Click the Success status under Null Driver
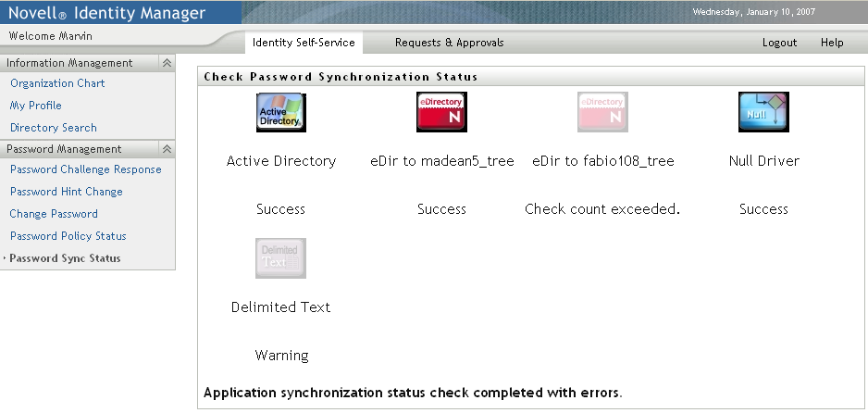Viewport: 868px width, 413px height. coord(763,209)
